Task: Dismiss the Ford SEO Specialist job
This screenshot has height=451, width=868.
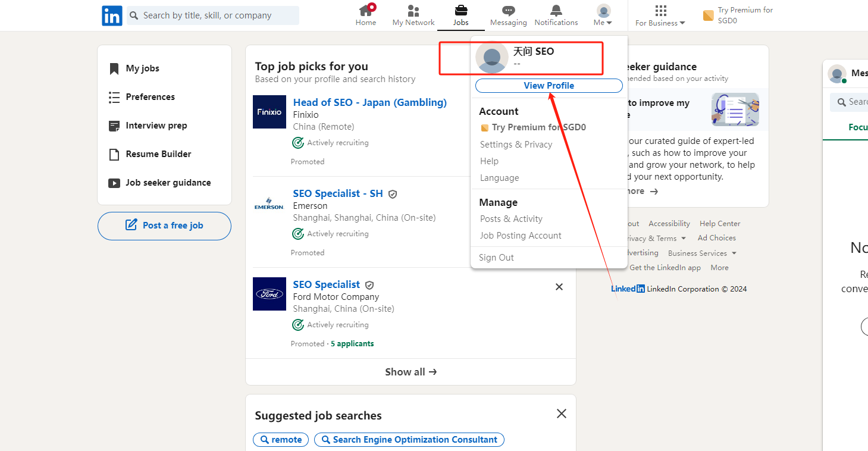Action: click(559, 287)
